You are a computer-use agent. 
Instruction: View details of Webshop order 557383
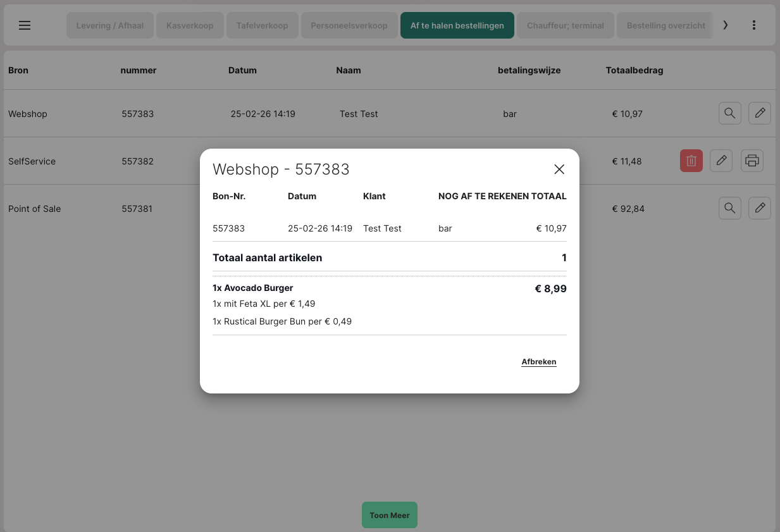(729, 114)
